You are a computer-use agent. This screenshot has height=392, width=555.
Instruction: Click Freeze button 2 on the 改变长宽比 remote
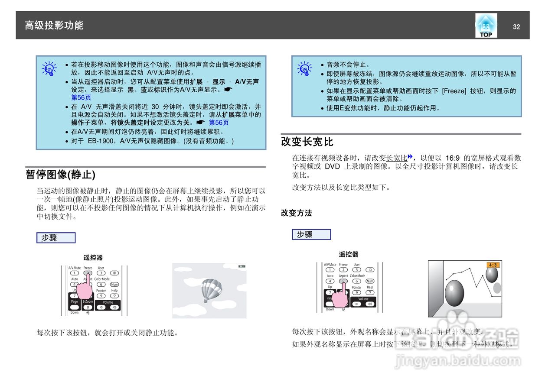[343, 270]
